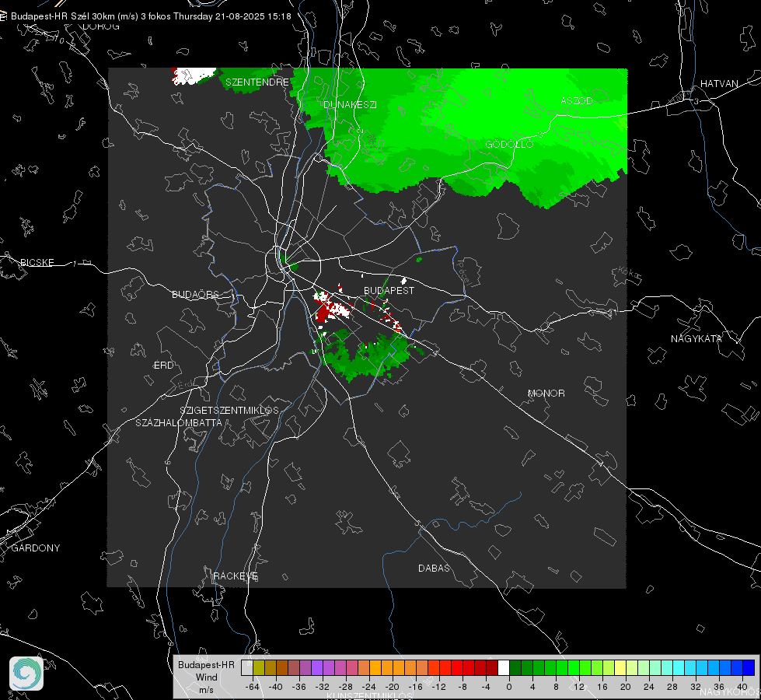Click the GÁRDONY city label

(x=36, y=548)
